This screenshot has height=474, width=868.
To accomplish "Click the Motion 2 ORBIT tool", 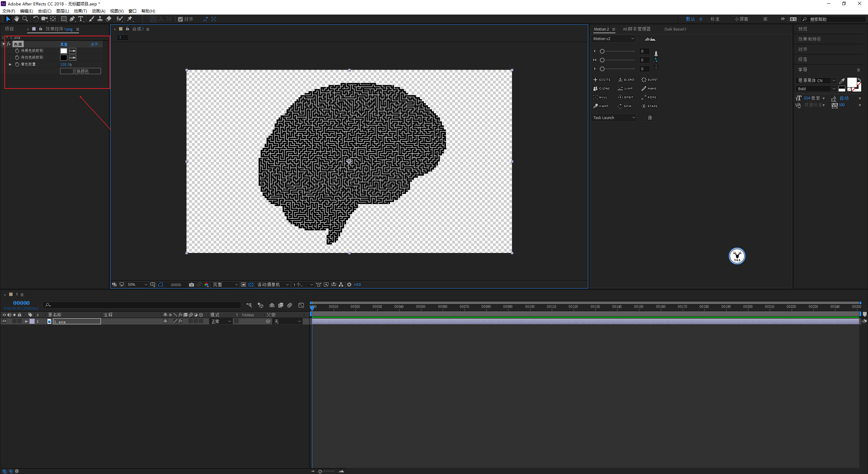I will pyautogui.click(x=626, y=97).
